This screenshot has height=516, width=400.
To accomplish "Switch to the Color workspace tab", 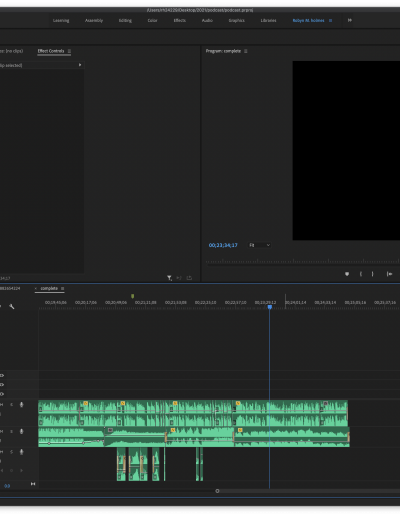I will point(152,21).
